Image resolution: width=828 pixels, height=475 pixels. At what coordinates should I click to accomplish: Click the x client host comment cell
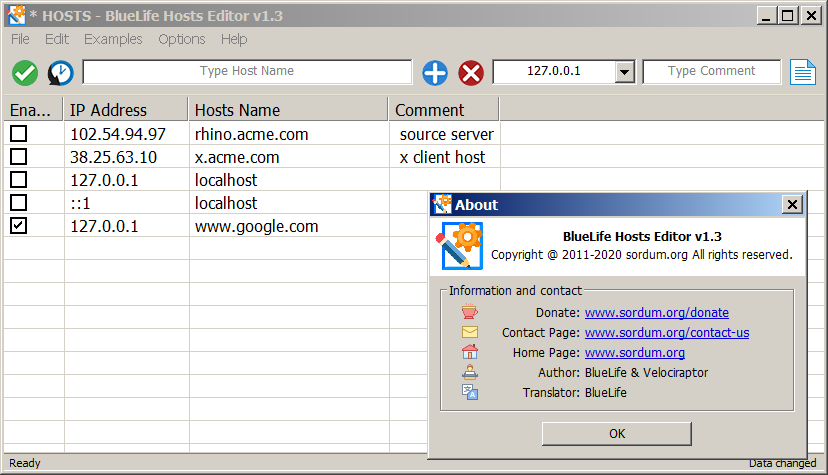[x=442, y=157]
